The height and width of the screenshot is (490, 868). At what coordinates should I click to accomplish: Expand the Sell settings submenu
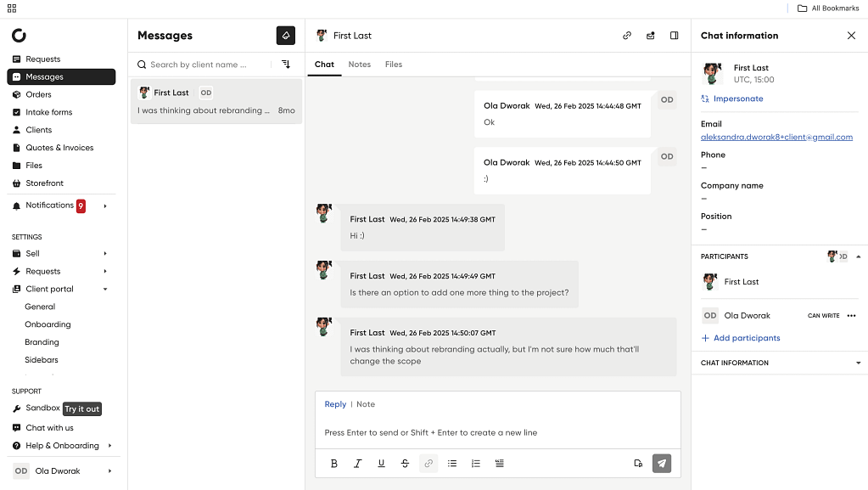coord(105,254)
